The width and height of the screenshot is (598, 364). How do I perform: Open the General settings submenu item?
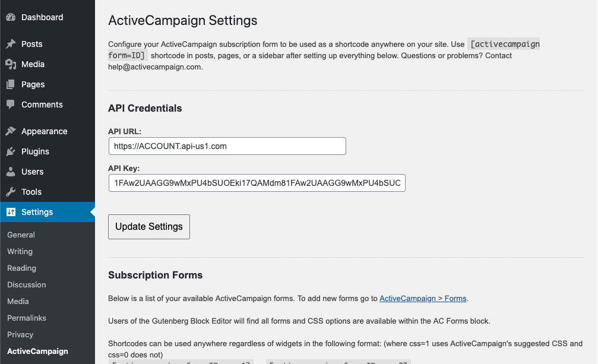pos(21,235)
